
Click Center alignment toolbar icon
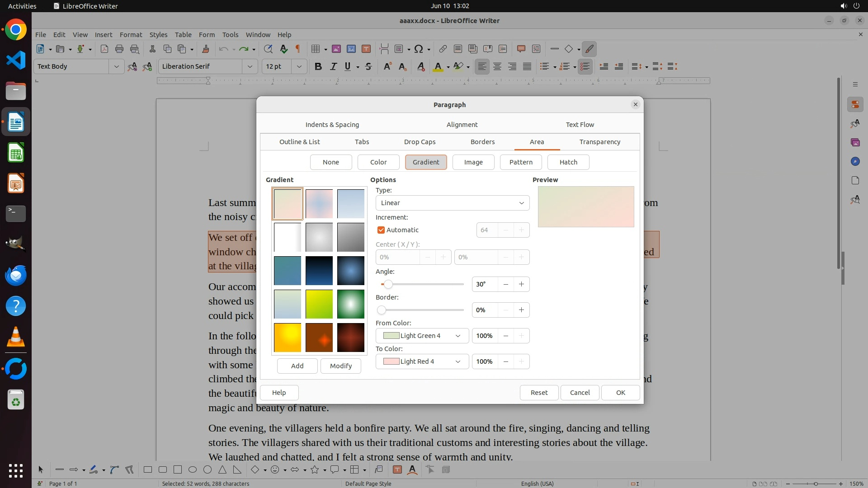click(x=497, y=66)
